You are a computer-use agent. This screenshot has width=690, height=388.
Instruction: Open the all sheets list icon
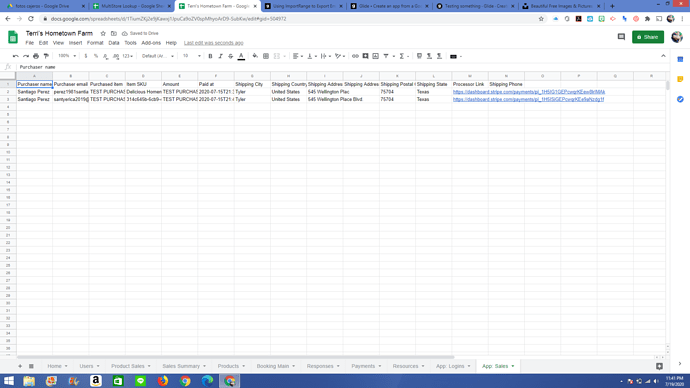pos(31,366)
